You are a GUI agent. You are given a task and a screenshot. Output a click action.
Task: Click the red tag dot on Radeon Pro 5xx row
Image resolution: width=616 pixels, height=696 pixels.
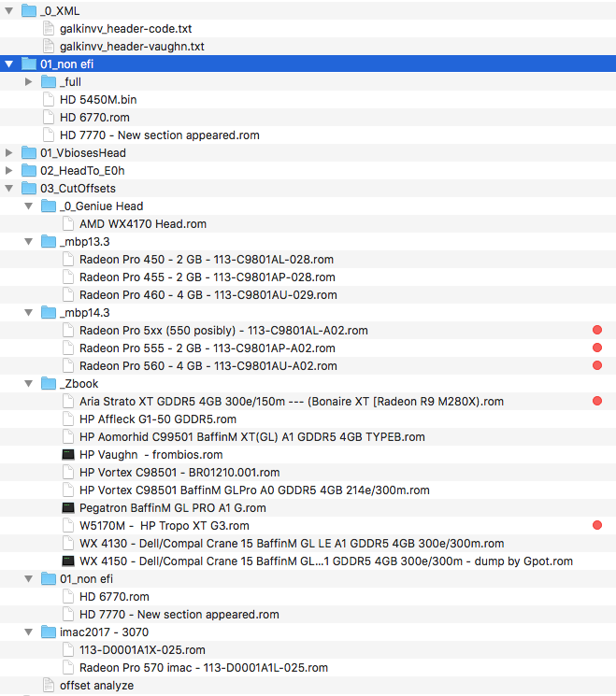[597, 330]
